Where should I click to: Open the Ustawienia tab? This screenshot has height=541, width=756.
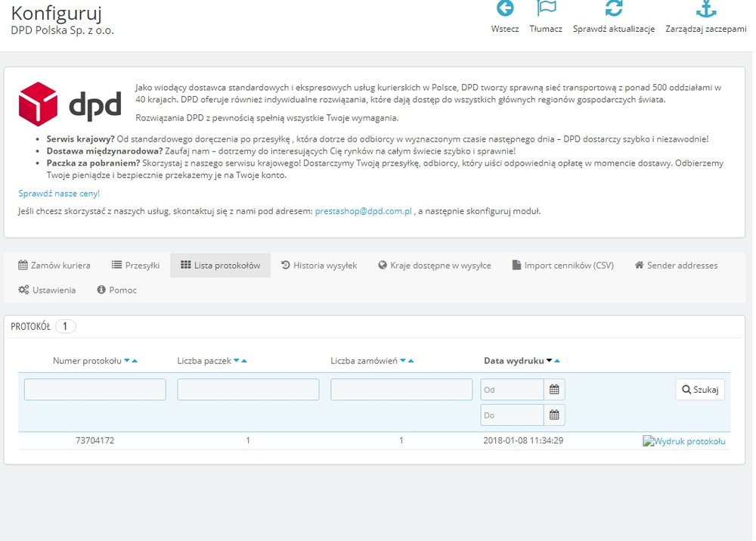pos(47,290)
